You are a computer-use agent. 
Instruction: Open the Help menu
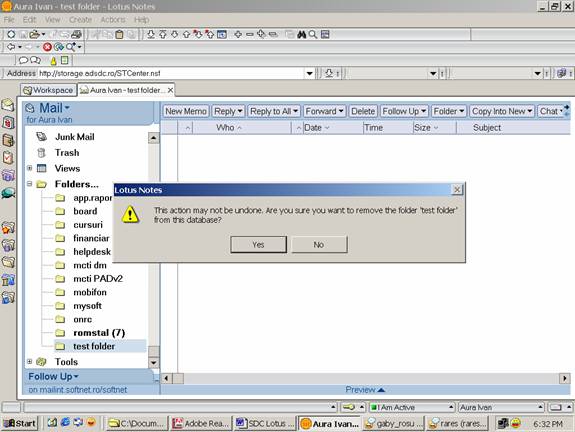pyautogui.click(x=142, y=20)
